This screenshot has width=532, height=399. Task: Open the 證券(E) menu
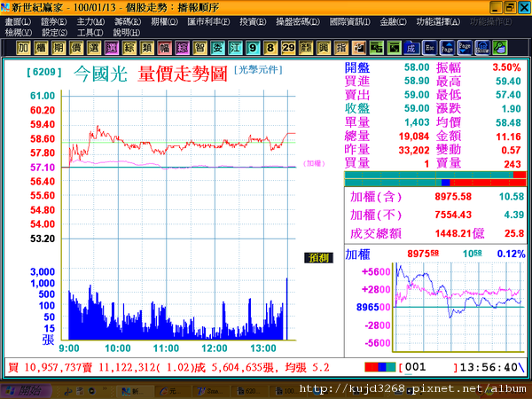pos(53,21)
